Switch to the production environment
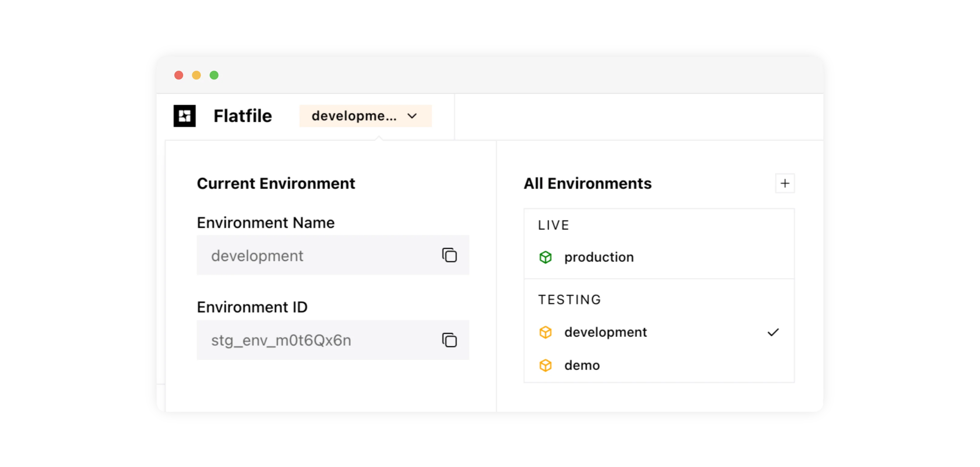This screenshot has height=467, width=980. 599,257
